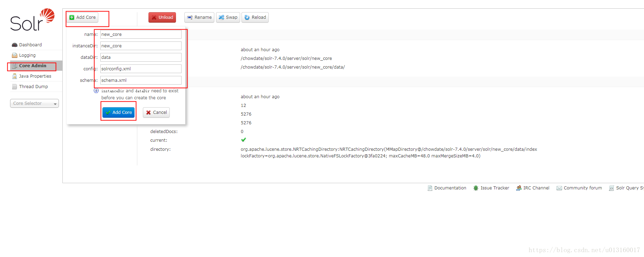Expand the Core Selector dropdown

34,103
